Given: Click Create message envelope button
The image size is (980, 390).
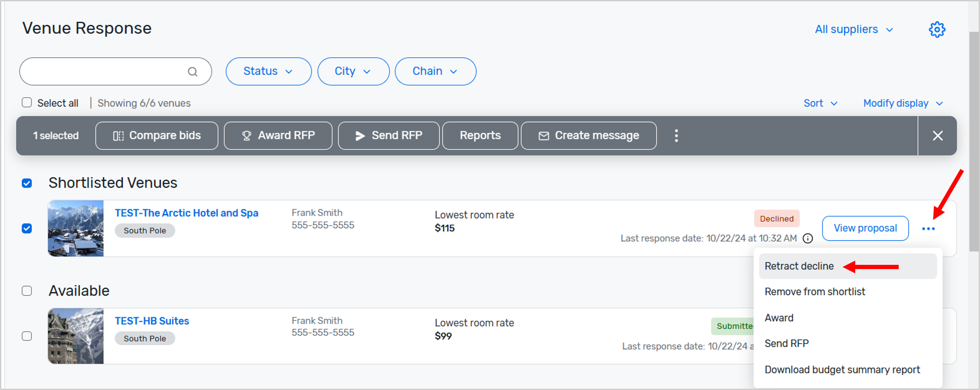Looking at the screenshot, I should (x=588, y=136).
